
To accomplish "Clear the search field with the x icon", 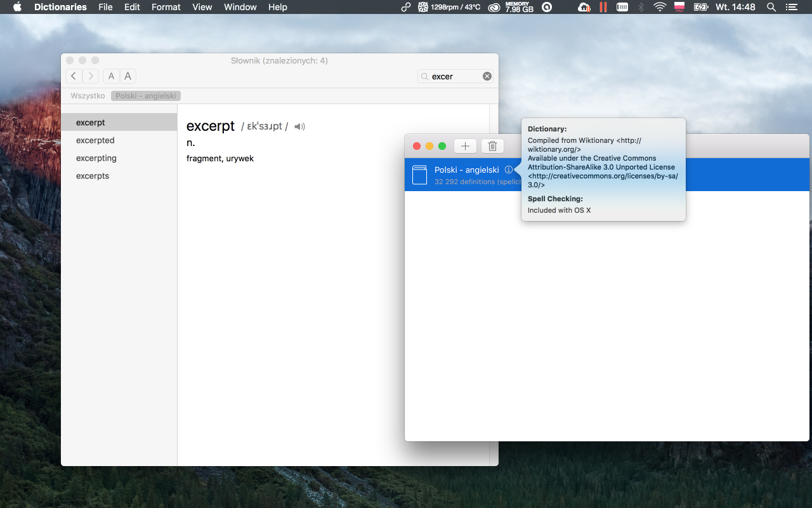I will click(487, 76).
